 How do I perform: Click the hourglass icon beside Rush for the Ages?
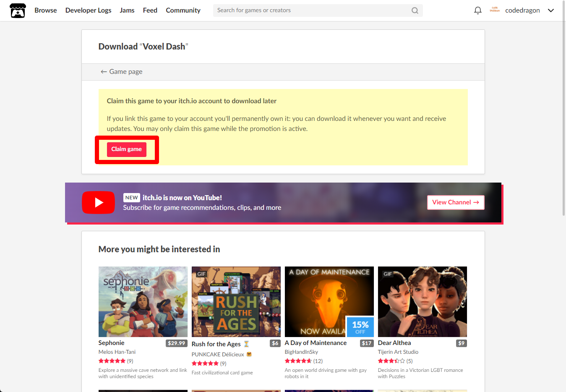(x=246, y=344)
